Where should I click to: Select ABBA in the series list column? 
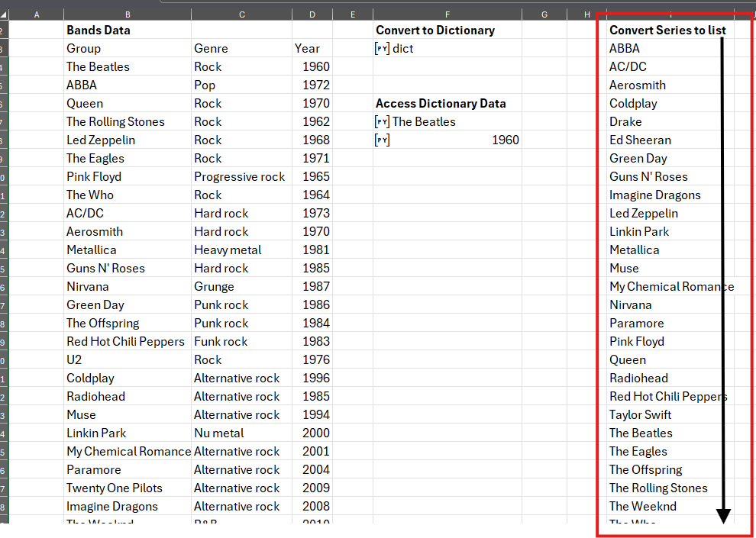click(x=670, y=48)
